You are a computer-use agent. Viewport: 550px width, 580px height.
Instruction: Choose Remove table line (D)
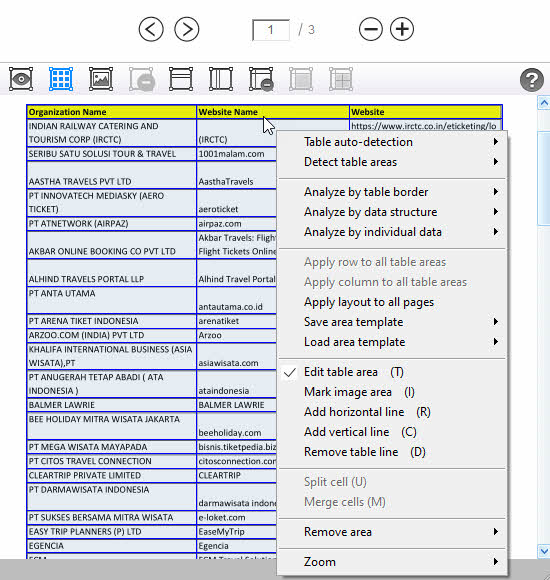click(x=392, y=452)
